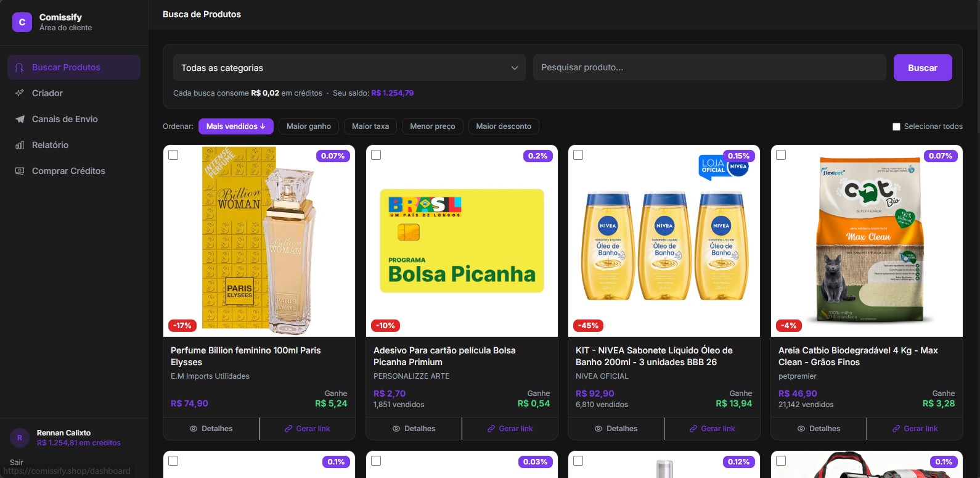
Task: Click the link icon on Areia Catbio Gerar link
Action: click(896, 429)
